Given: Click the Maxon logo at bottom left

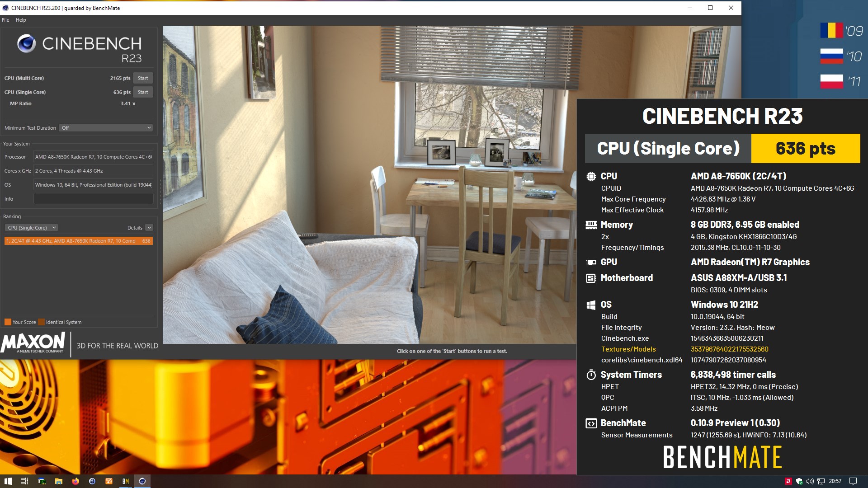Looking at the screenshot, I should tap(33, 343).
